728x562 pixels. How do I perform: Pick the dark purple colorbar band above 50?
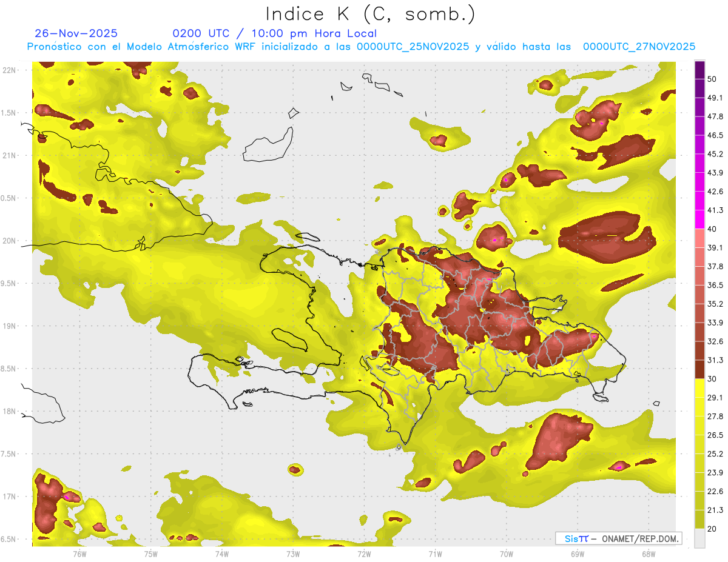(699, 70)
